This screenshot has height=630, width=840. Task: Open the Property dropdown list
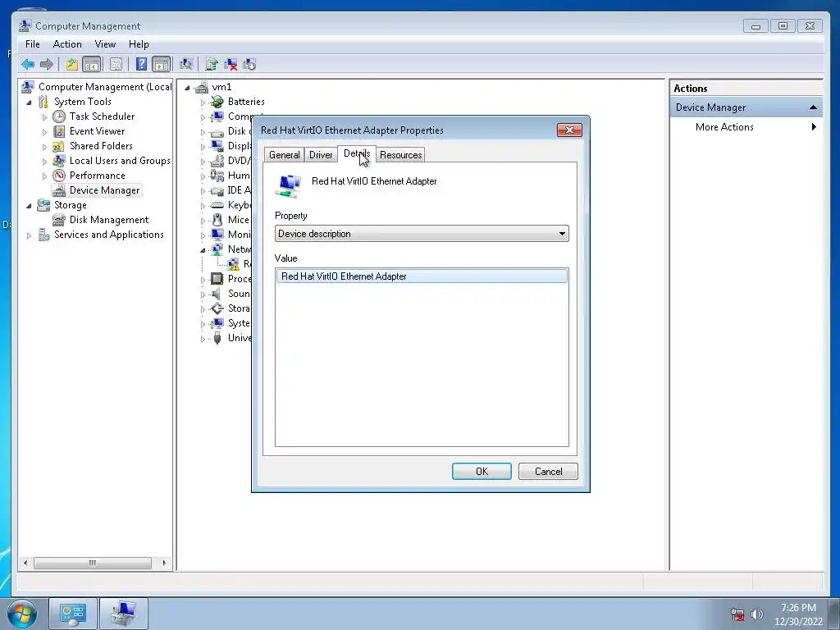(422, 234)
